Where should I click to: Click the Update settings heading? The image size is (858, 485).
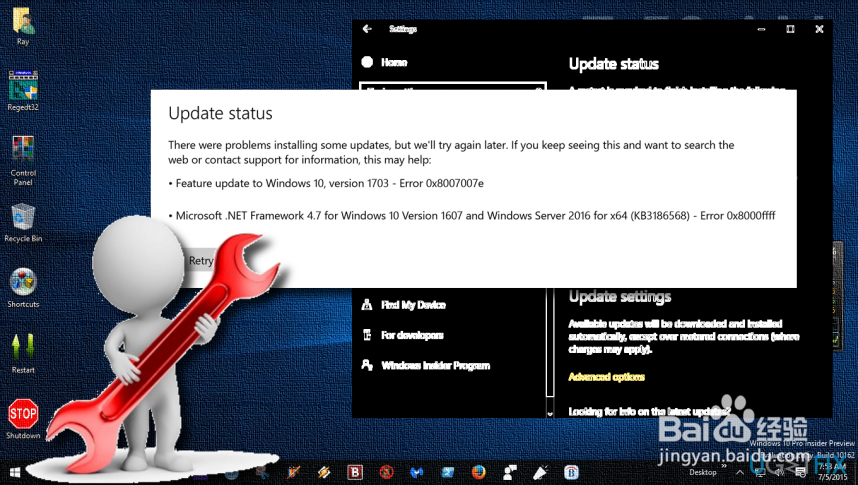pos(619,297)
